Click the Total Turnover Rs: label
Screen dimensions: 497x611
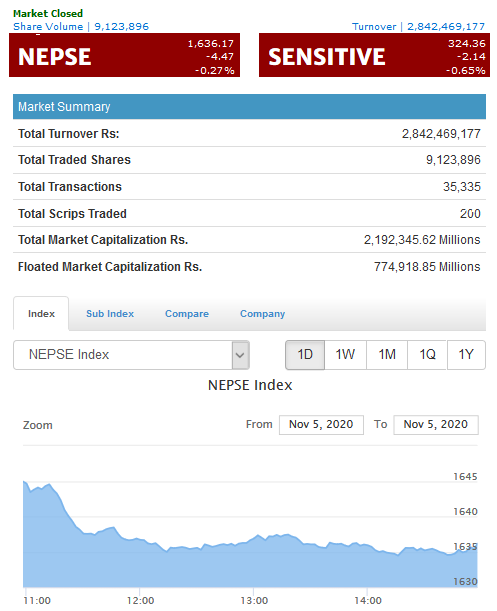pos(69,134)
